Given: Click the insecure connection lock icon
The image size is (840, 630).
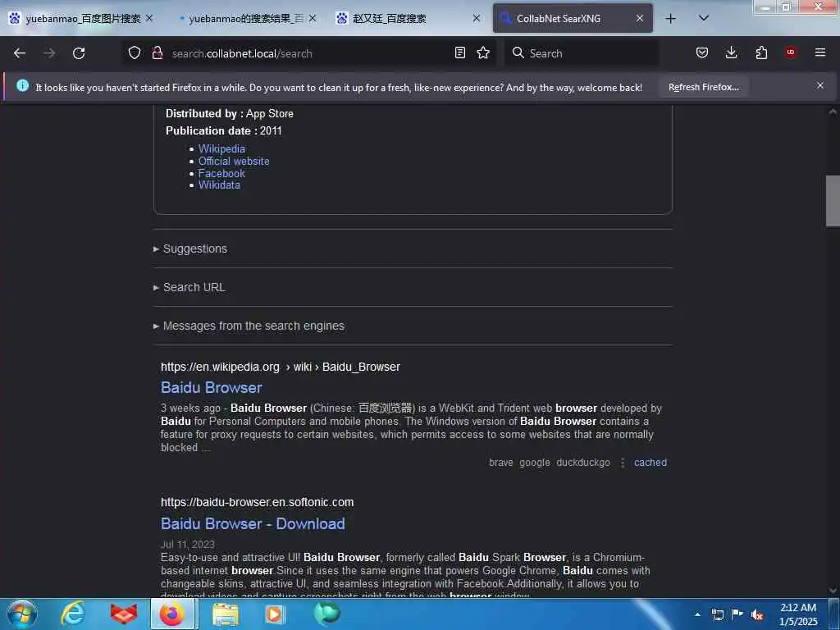Looking at the screenshot, I should click(157, 52).
